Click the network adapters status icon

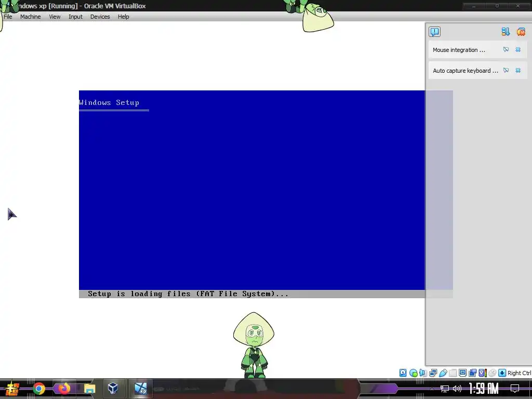point(433,373)
